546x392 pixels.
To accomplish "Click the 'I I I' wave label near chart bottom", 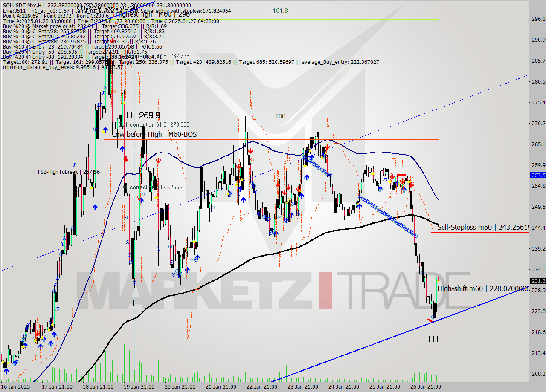I will pos(433,339).
